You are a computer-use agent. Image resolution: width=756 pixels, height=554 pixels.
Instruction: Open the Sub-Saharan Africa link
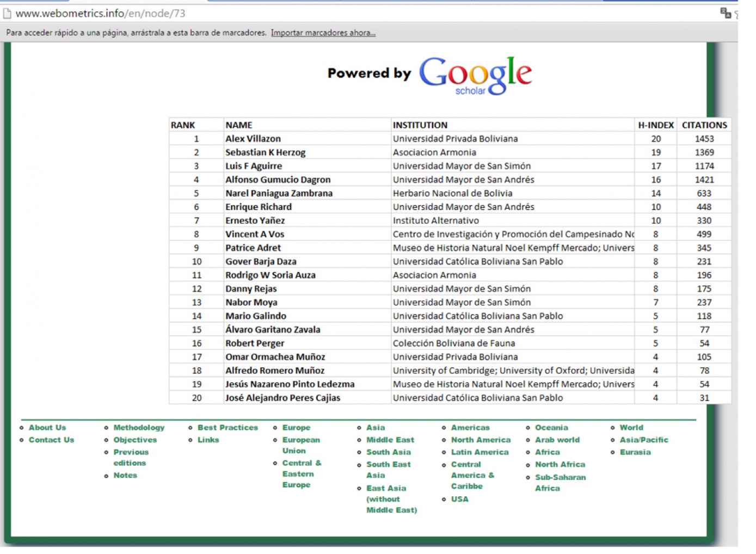pos(561,483)
